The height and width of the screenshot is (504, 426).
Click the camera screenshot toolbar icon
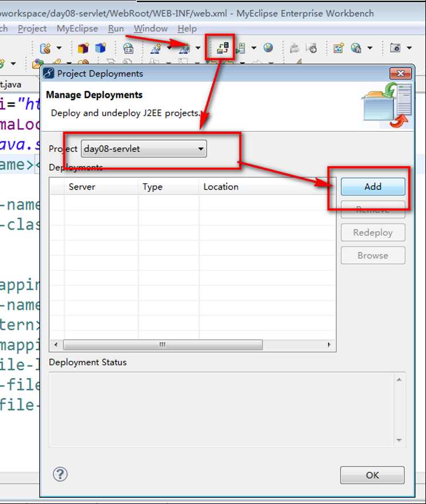[x=395, y=48]
